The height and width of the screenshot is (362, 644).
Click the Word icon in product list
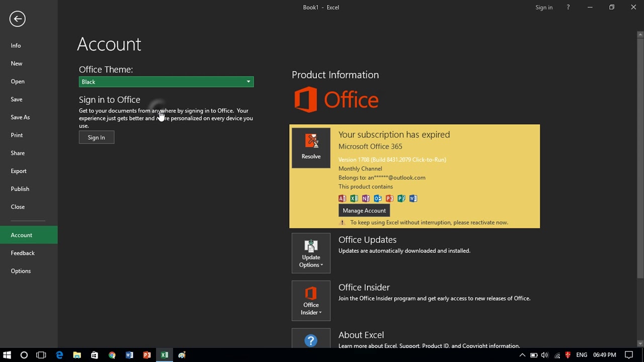413,199
